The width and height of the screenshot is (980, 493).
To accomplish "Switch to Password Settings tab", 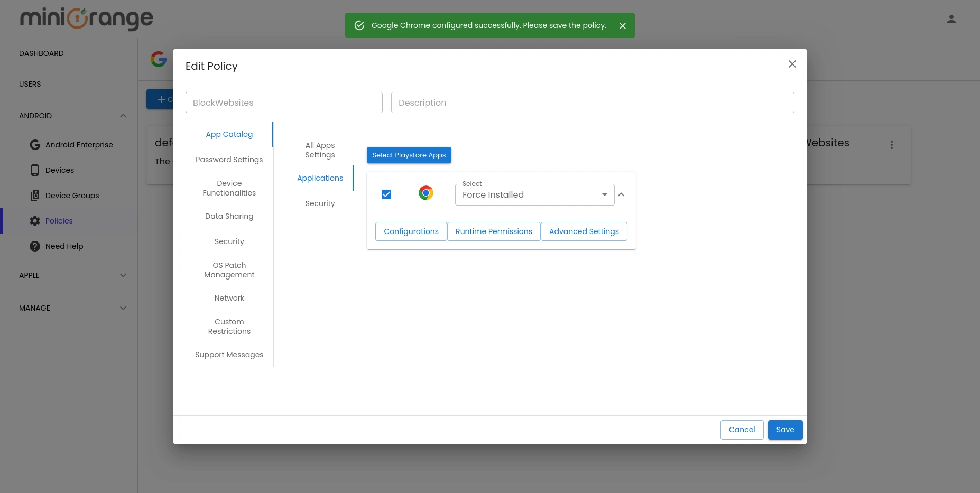I will [229, 160].
